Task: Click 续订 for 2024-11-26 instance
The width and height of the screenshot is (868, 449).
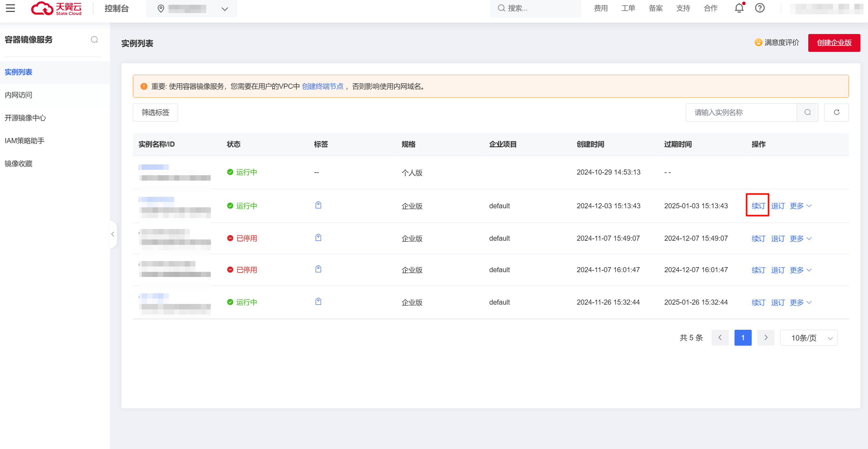Action: coord(758,302)
